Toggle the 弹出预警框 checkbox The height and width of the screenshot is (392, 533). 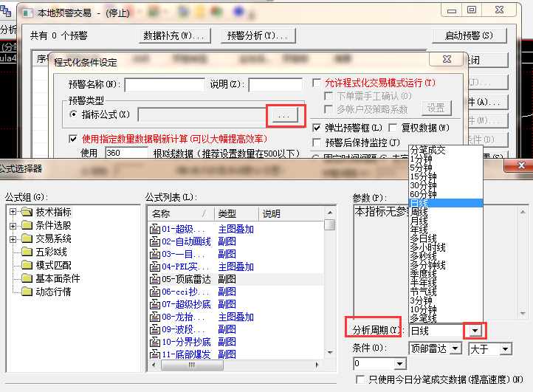pyautogui.click(x=317, y=128)
